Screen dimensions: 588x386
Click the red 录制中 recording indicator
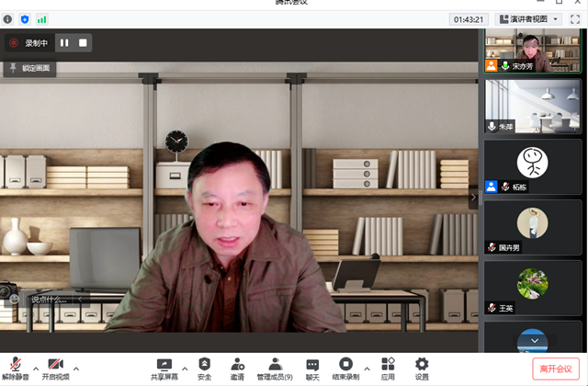point(29,43)
